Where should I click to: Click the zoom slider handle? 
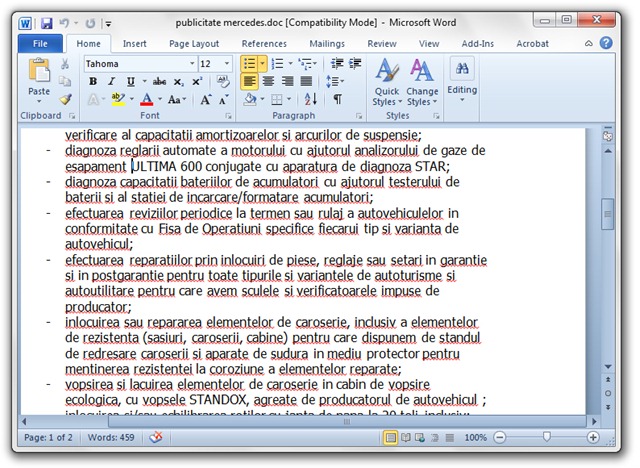(547, 437)
